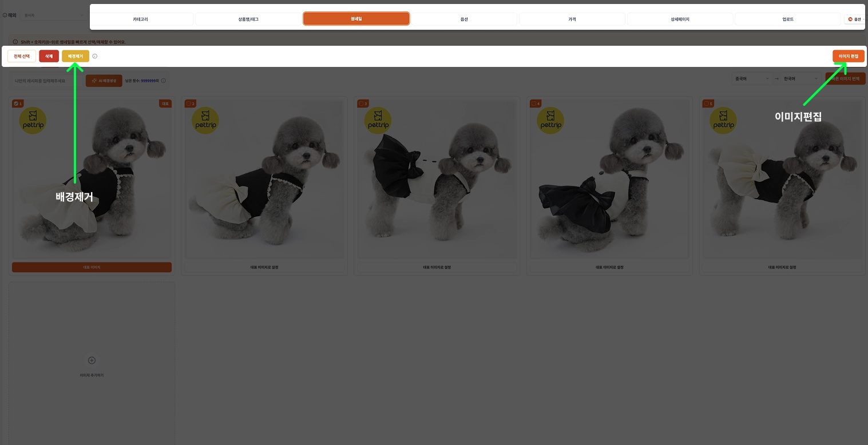868x445 pixels.
Task: Select thumbnail image 1 of the dog
Action: pos(92,180)
